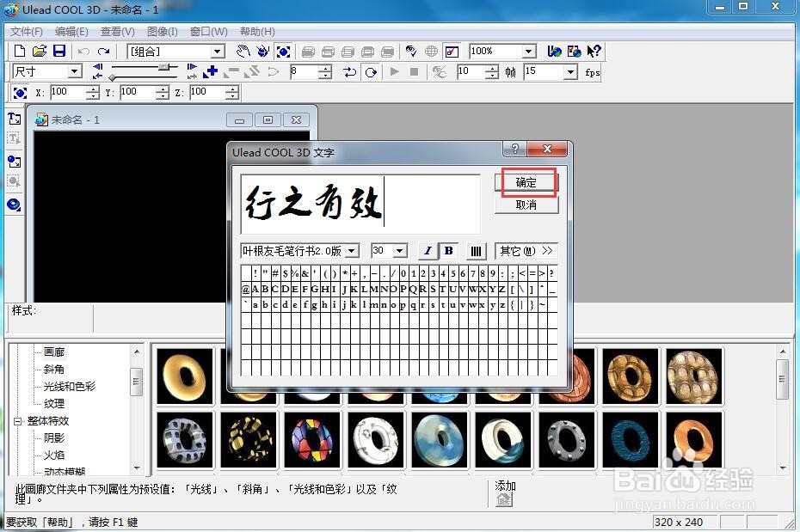This screenshot has height=532, width=800.
Task: Open the 15 fps frame rate dropdown
Action: point(571,72)
